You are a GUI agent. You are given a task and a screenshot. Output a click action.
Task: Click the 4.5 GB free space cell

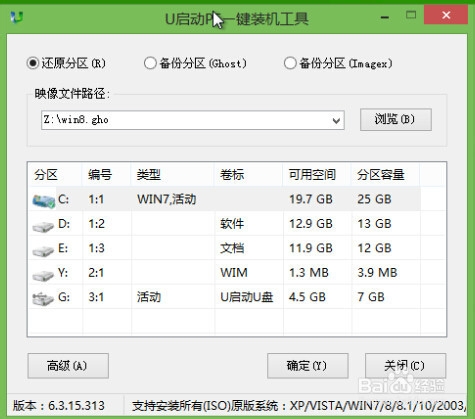pos(307,297)
